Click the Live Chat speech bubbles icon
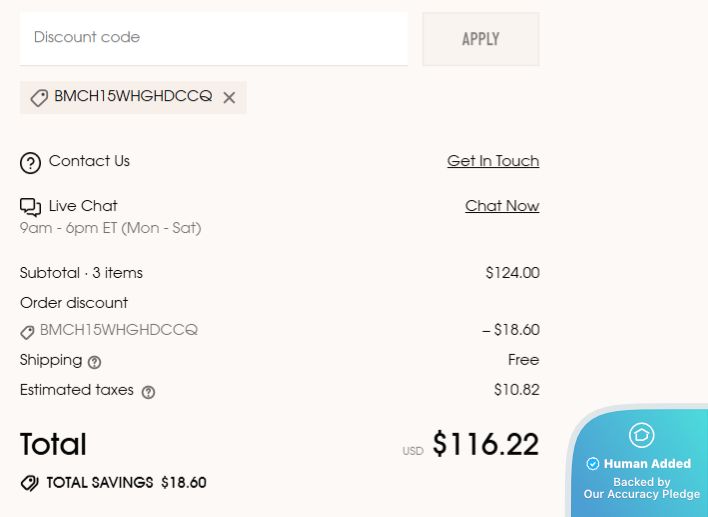The height and width of the screenshot is (517, 708). coord(30,207)
